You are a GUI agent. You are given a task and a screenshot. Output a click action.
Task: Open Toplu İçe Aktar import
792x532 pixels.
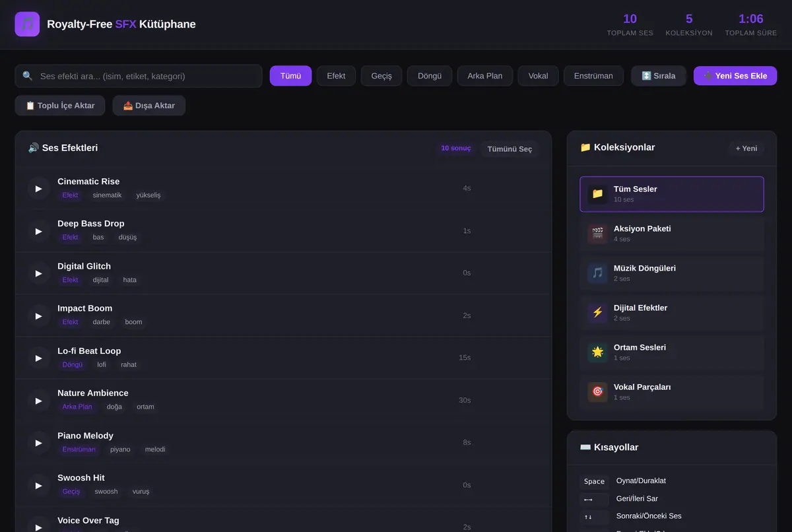click(x=60, y=106)
